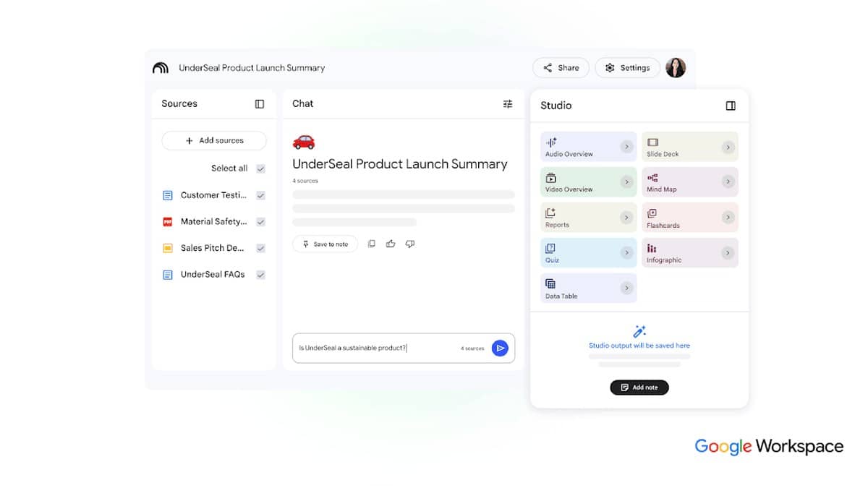Click the red car emoji
Image resolution: width=868 pixels, height=488 pixels.
coord(304,142)
